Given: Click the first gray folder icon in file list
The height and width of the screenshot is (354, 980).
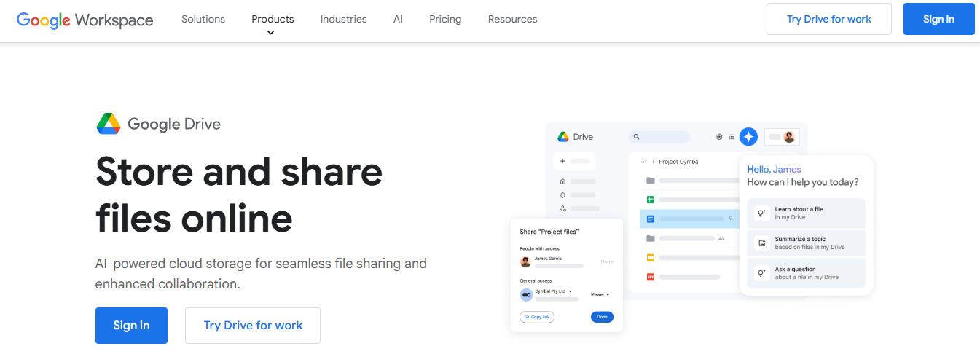Looking at the screenshot, I should (651, 181).
